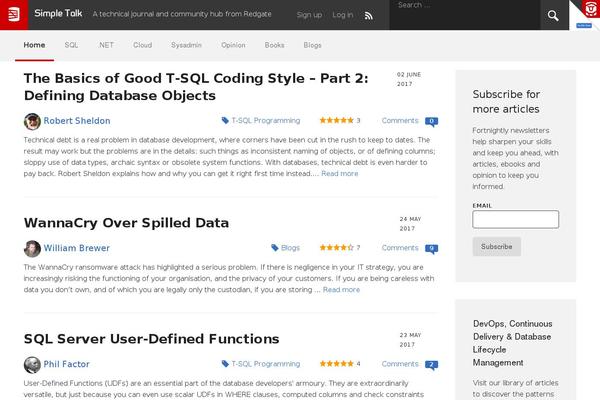The image size is (600, 400).
Task: Go to the Blogs tab in navigation
Action: [x=312, y=45]
